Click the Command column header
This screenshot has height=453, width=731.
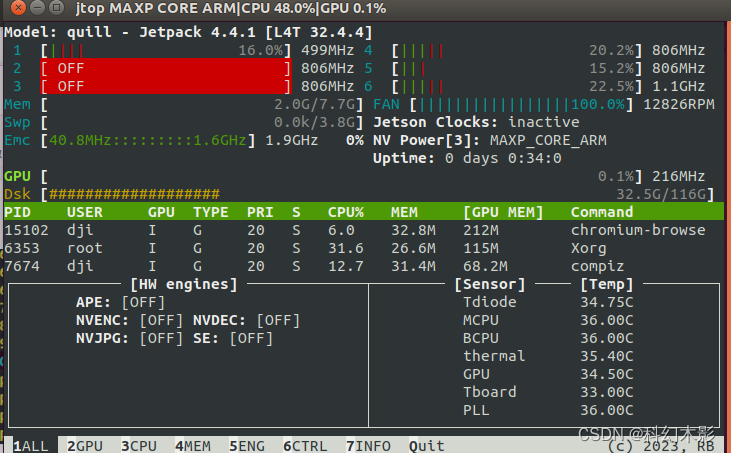602,212
